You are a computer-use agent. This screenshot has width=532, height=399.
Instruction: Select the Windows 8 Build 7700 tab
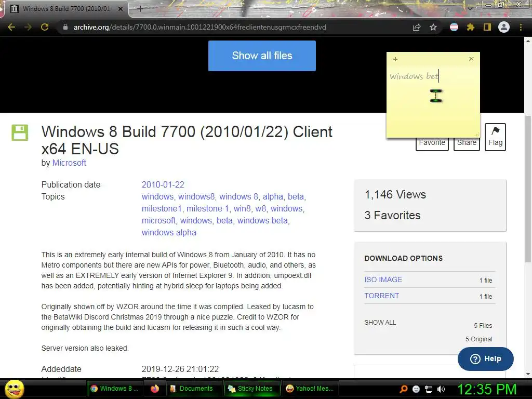(66, 9)
